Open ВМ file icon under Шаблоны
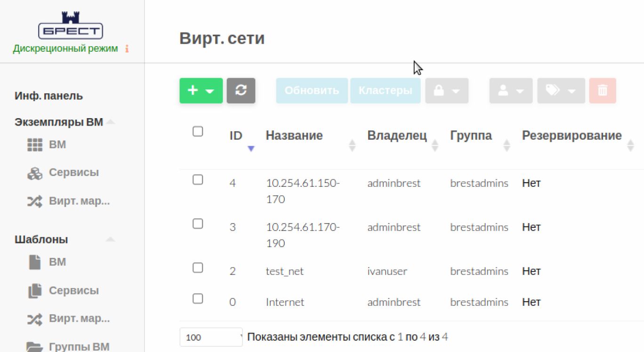 click(x=35, y=262)
